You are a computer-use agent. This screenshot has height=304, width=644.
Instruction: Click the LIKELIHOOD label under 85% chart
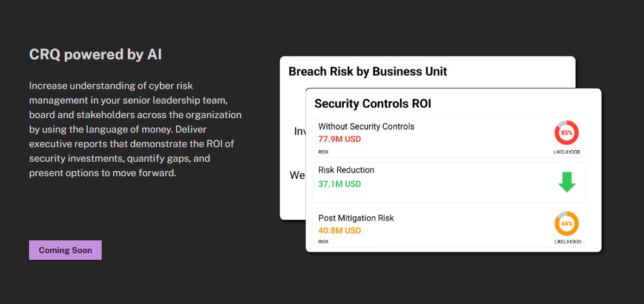pos(567,152)
